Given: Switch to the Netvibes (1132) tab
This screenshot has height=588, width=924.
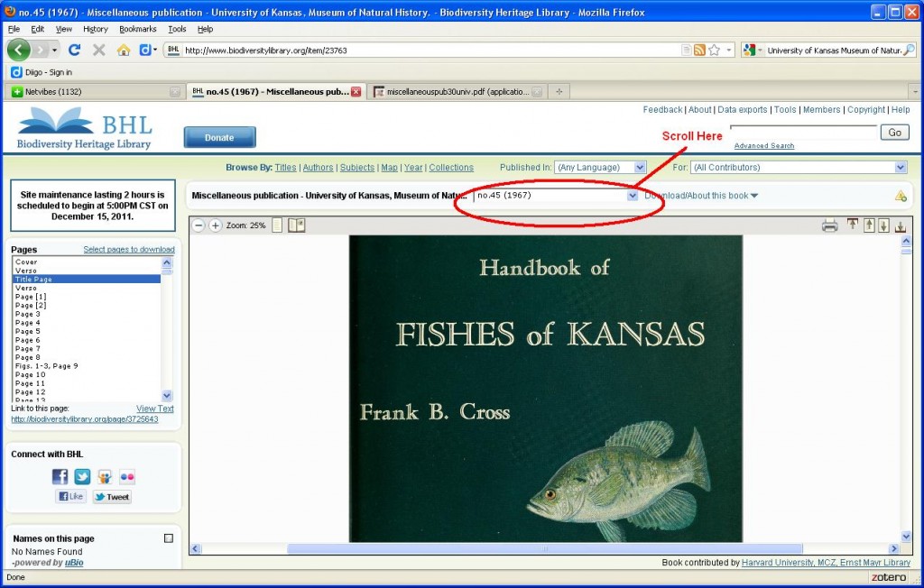Looking at the screenshot, I should click(x=95, y=91).
